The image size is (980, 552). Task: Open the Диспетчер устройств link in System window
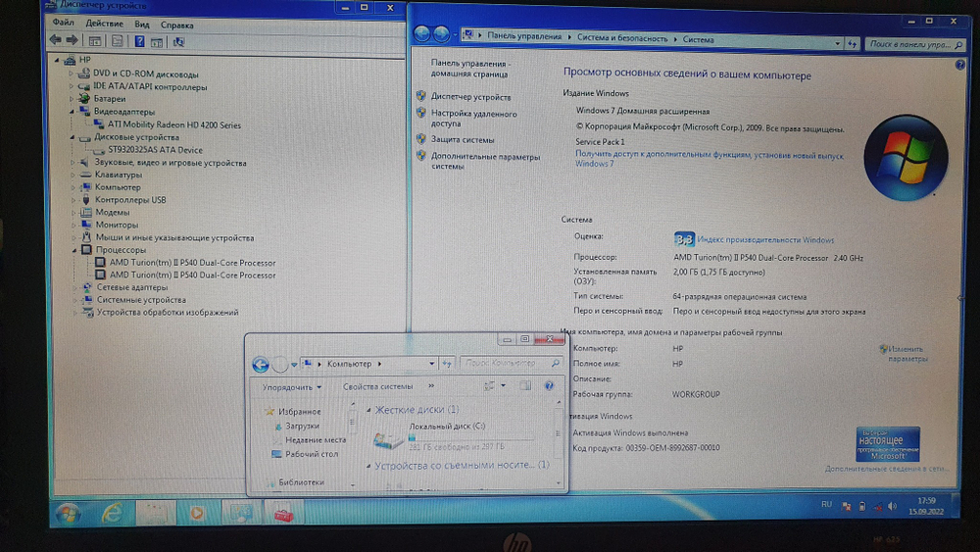point(470,97)
